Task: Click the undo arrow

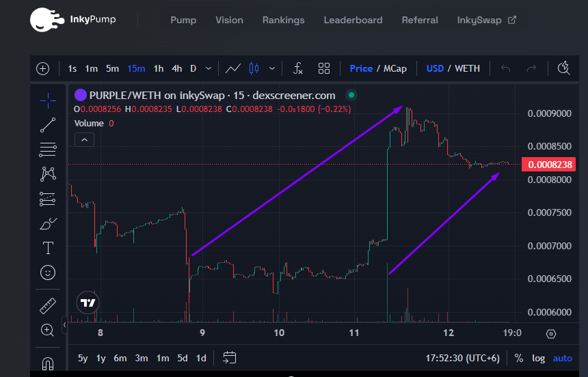Action: pyautogui.click(x=506, y=68)
